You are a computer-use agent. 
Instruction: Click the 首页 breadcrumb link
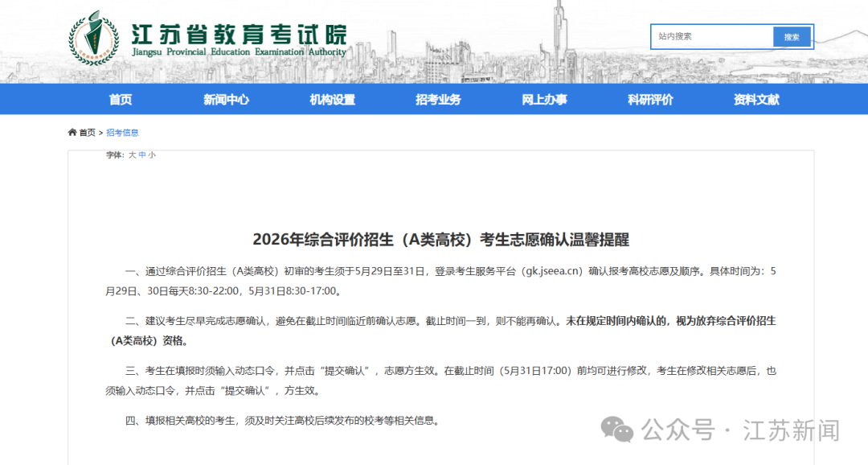tap(87, 133)
